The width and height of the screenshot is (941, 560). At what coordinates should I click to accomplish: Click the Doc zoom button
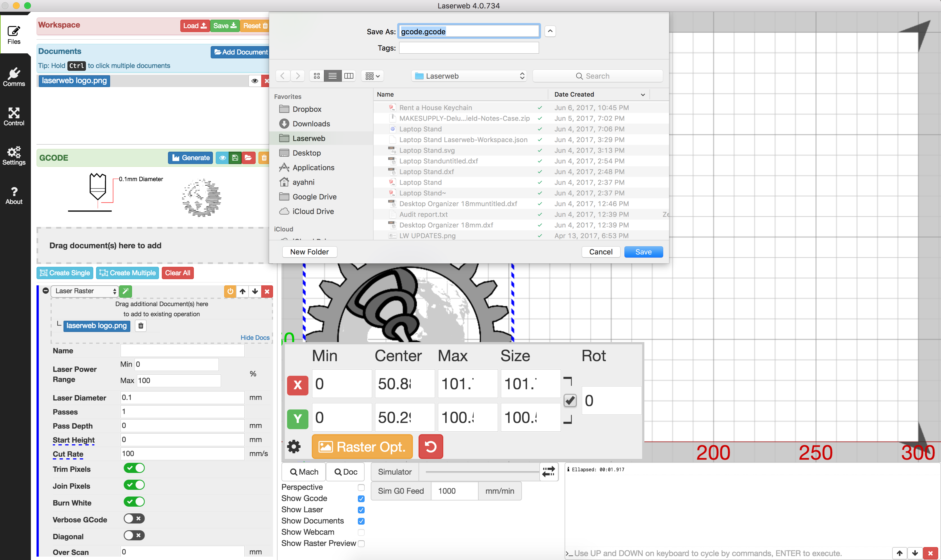346,472
